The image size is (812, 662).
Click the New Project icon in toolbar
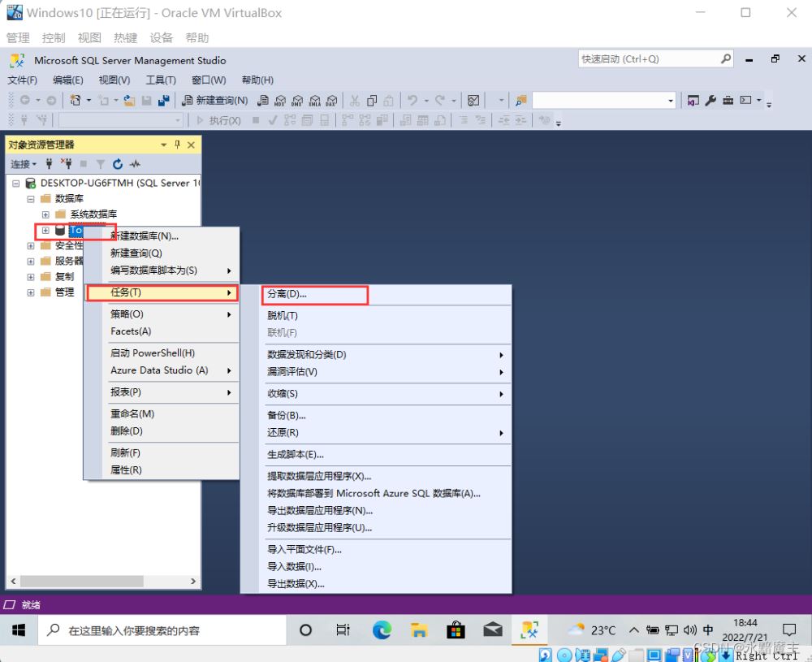coord(76,100)
